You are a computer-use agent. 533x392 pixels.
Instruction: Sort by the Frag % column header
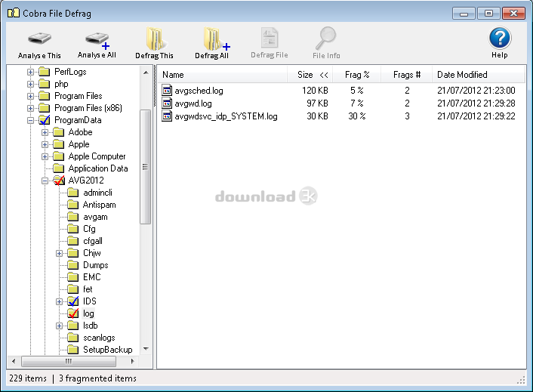point(356,75)
